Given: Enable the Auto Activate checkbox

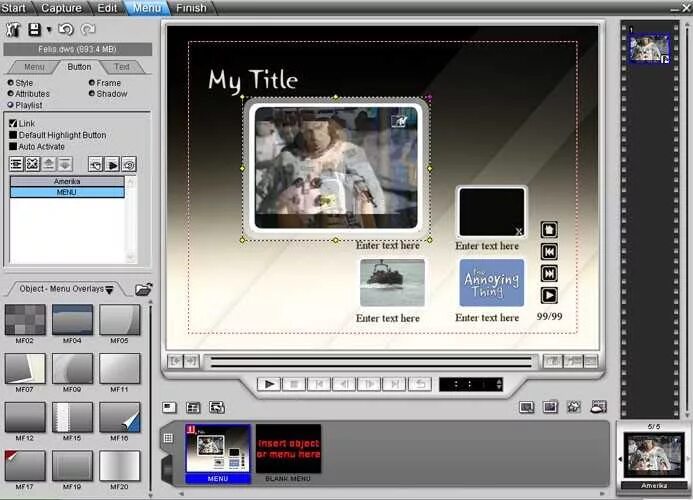Looking at the screenshot, I should pyautogui.click(x=13, y=146).
